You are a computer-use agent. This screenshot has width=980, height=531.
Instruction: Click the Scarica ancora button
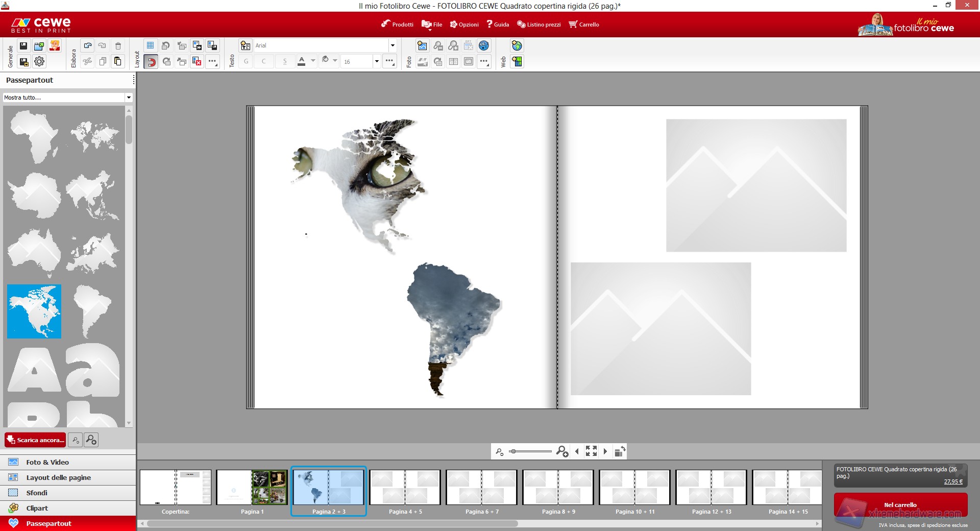point(35,440)
